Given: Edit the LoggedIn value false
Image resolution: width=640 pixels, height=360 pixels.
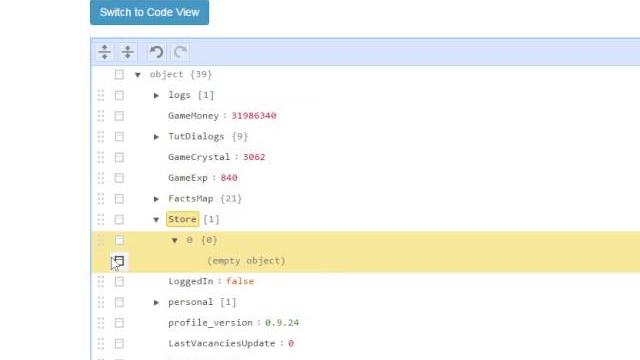Looking at the screenshot, I should [x=240, y=281].
